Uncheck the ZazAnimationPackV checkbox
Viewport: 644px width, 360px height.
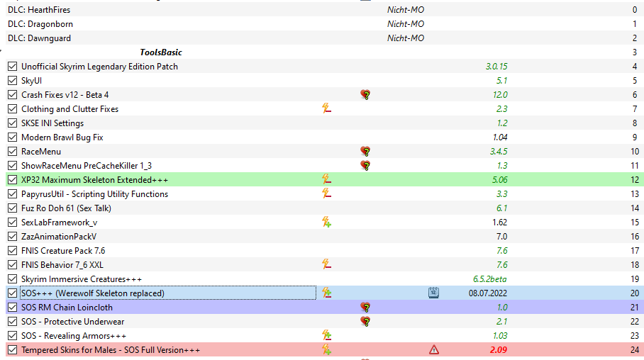point(12,237)
